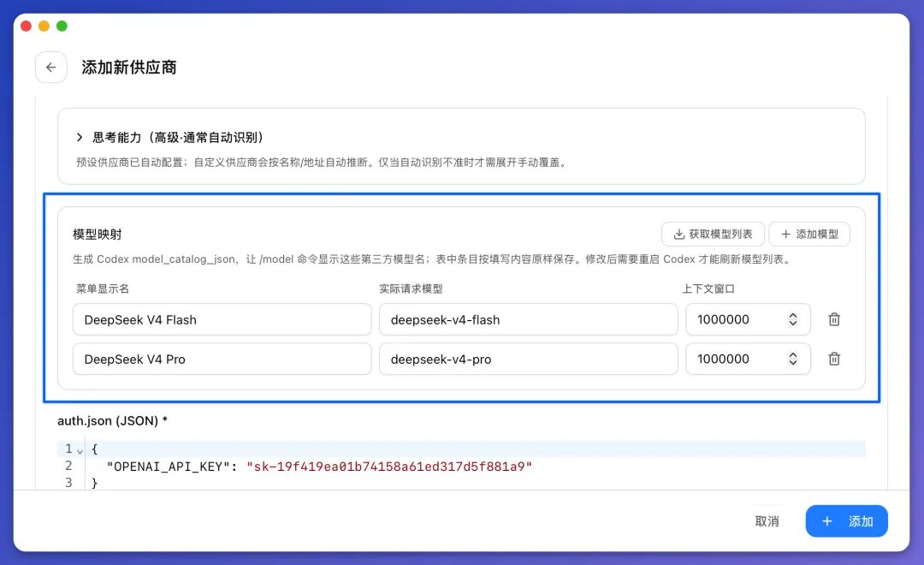Delete the DeepSeek V4 Flash model row
The image size is (924, 565).
(x=834, y=319)
